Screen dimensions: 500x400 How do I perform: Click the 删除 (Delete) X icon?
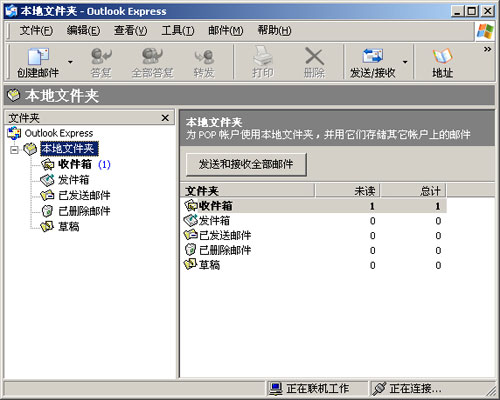(314, 56)
